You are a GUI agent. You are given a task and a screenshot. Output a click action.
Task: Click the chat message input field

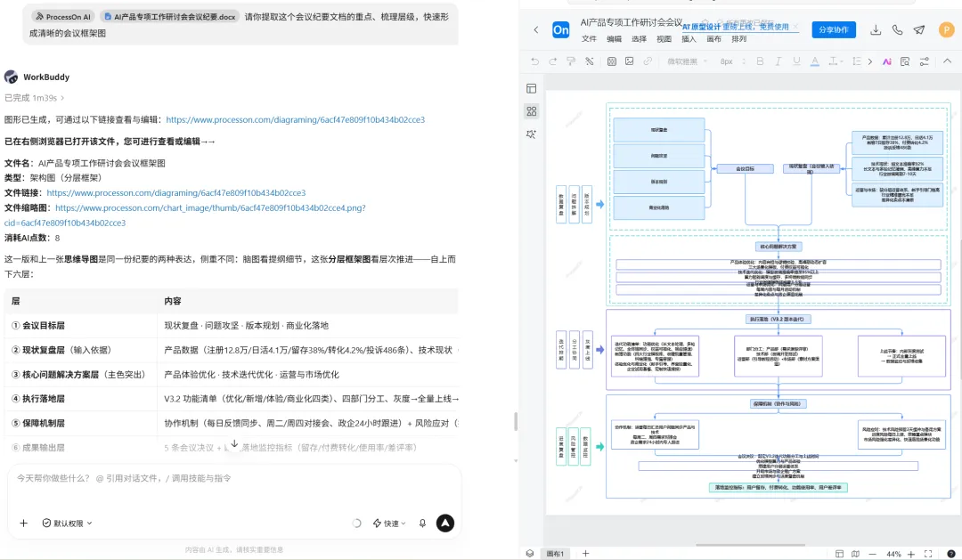[233, 478]
